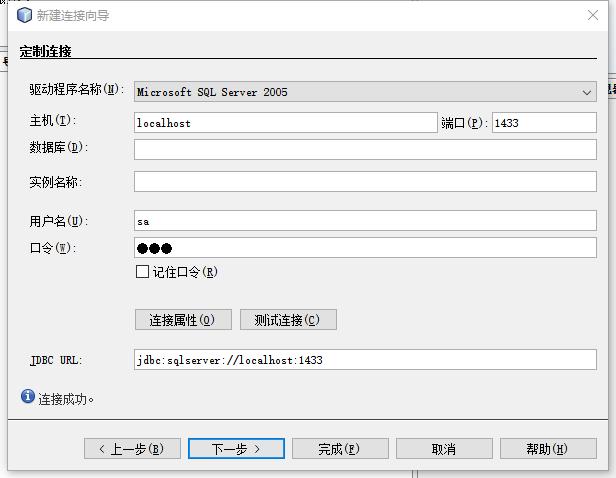Focus the 口令 password field
The image size is (616, 478).
click(365, 248)
